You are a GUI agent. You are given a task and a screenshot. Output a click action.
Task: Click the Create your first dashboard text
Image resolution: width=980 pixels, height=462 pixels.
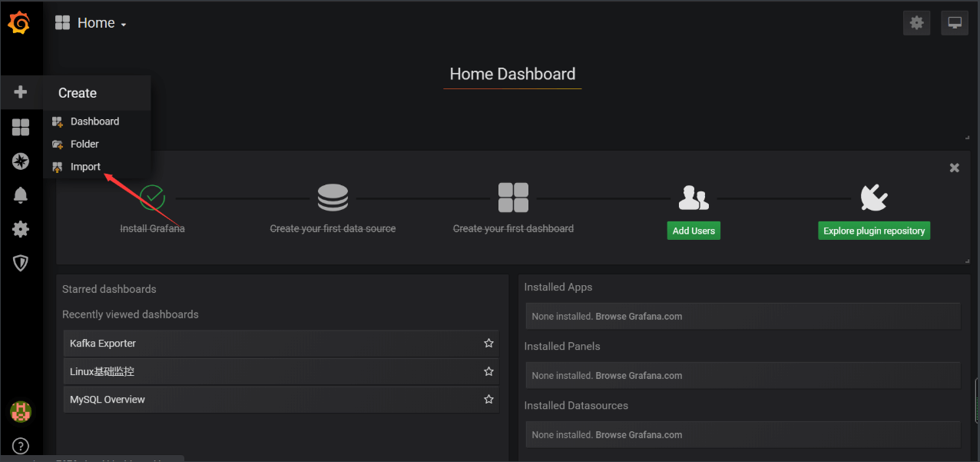pos(513,228)
